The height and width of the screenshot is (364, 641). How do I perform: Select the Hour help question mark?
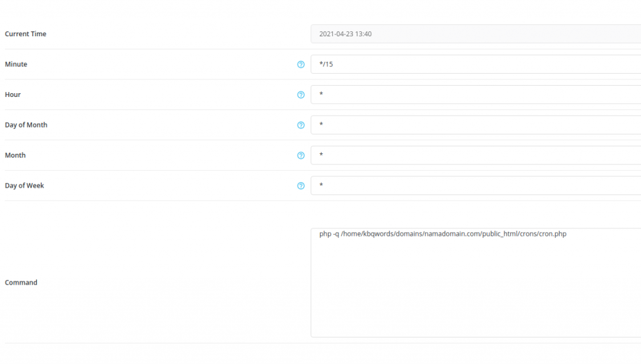click(300, 94)
